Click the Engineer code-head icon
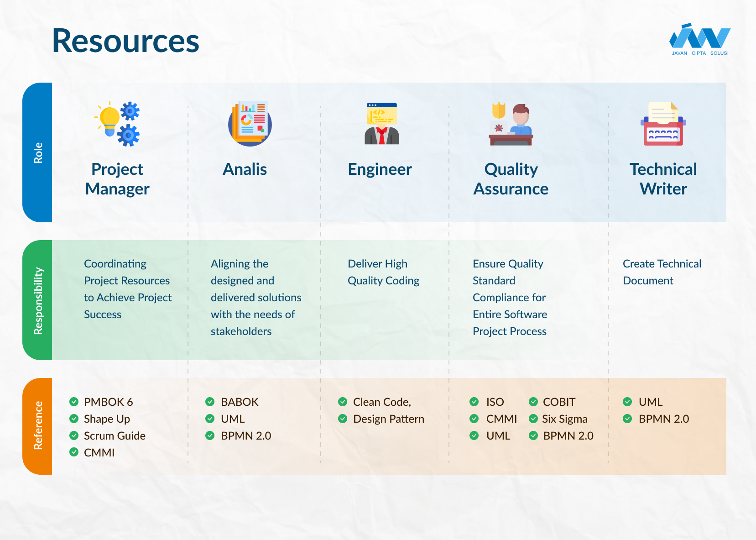756x540 pixels. pos(382,124)
